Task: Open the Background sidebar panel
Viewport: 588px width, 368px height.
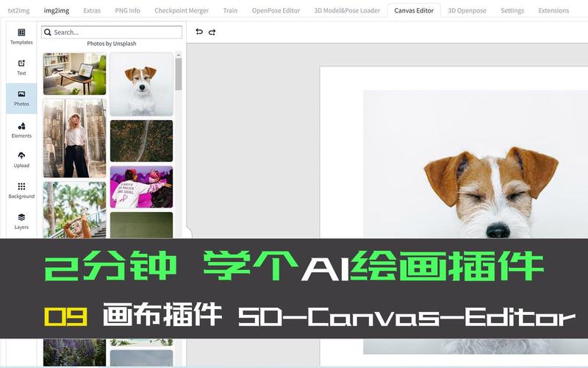Action: [21, 191]
